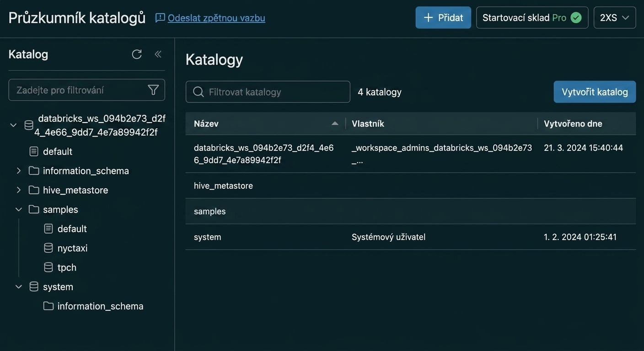Image resolution: width=644 pixels, height=351 pixels.
Task: Select the system catalog tree label
Action: [x=58, y=287]
